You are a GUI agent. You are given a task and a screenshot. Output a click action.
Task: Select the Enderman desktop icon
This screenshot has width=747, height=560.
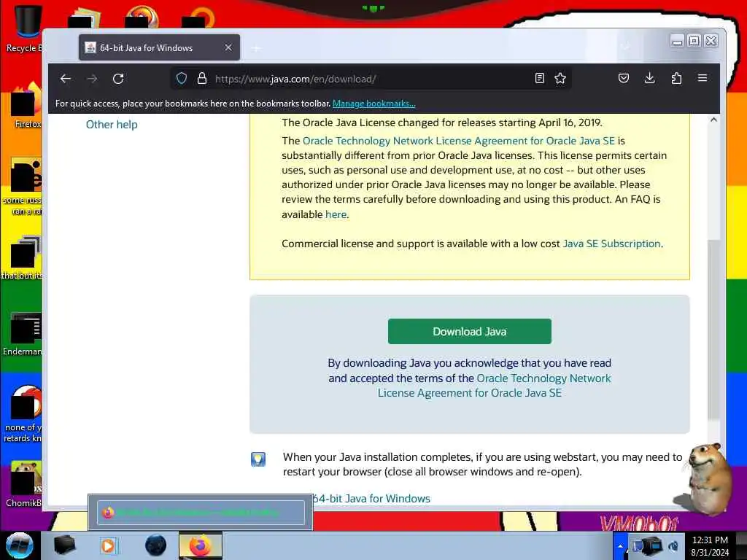coord(23,333)
